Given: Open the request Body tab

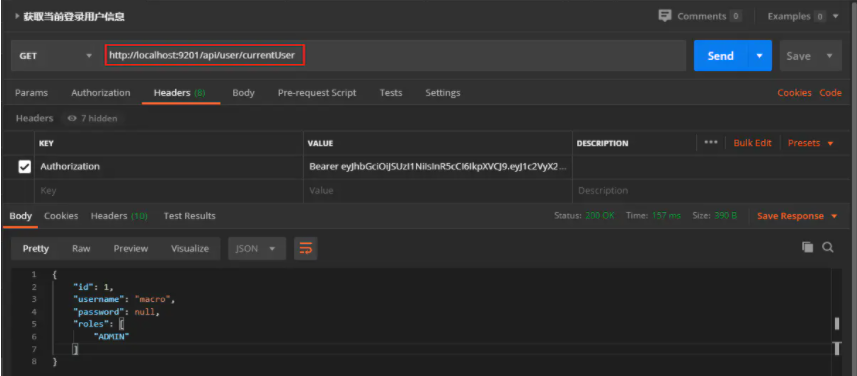Looking at the screenshot, I should click(x=243, y=93).
